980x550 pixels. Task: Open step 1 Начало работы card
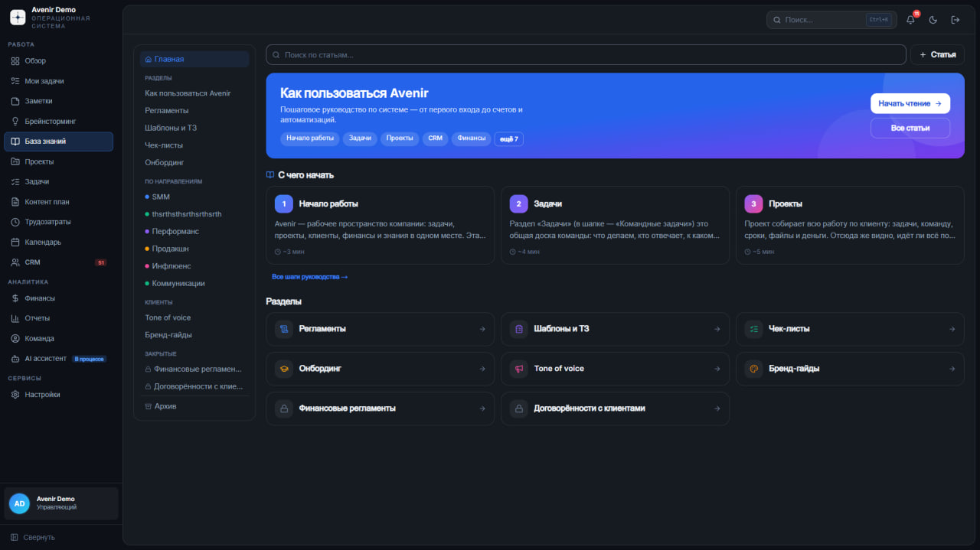pyautogui.click(x=380, y=226)
